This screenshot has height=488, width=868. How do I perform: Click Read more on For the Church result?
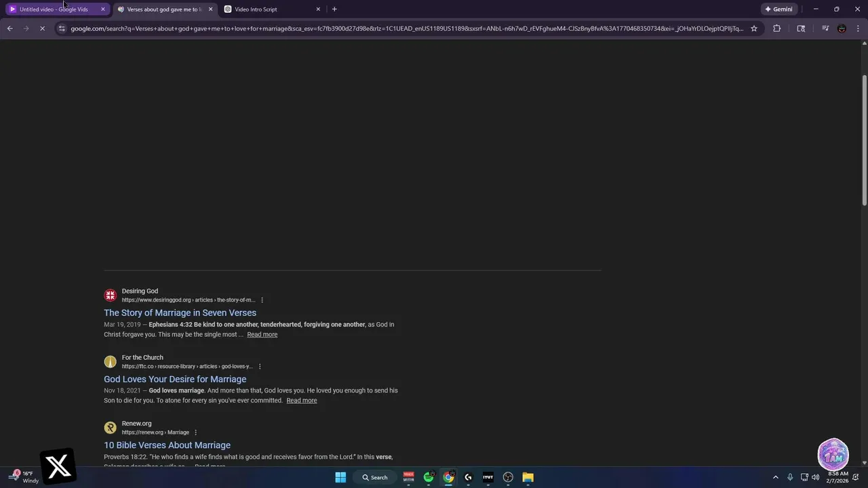click(301, 401)
